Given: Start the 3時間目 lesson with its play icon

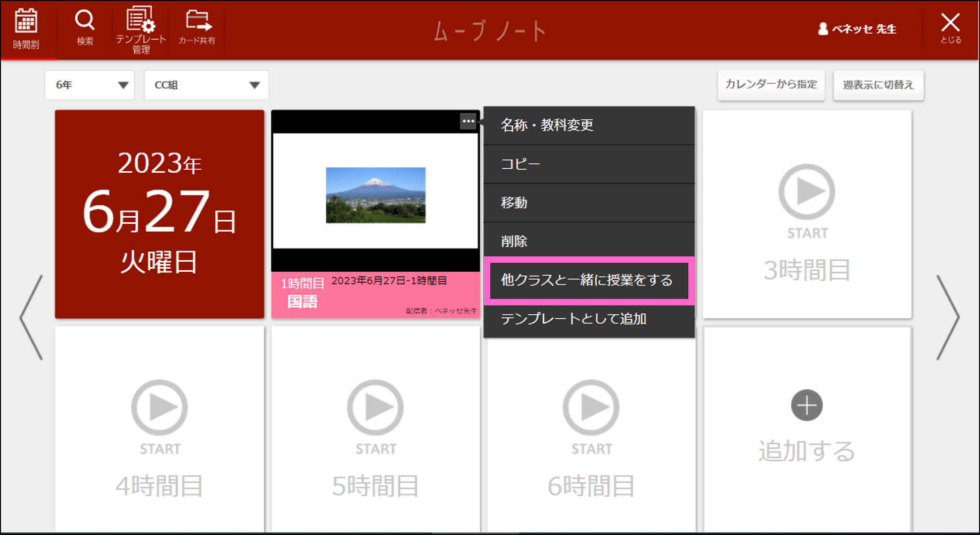Looking at the screenshot, I should (x=806, y=192).
